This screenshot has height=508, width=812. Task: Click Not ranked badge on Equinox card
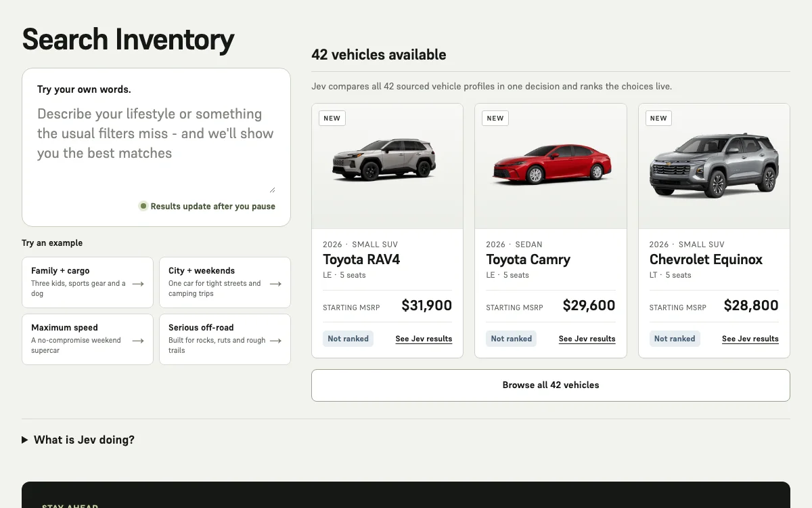(x=675, y=339)
